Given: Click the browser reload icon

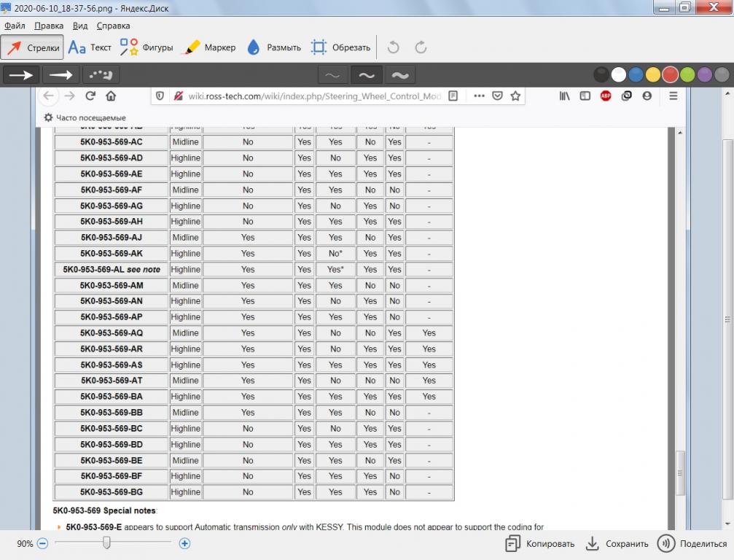Looking at the screenshot, I should click(90, 96).
